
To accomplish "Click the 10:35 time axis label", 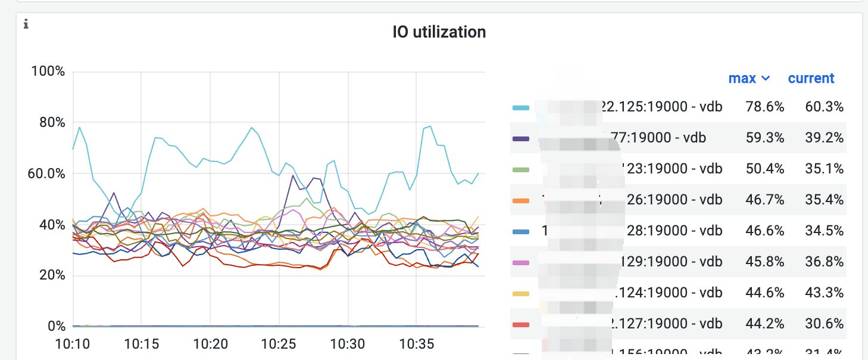I will [416, 345].
